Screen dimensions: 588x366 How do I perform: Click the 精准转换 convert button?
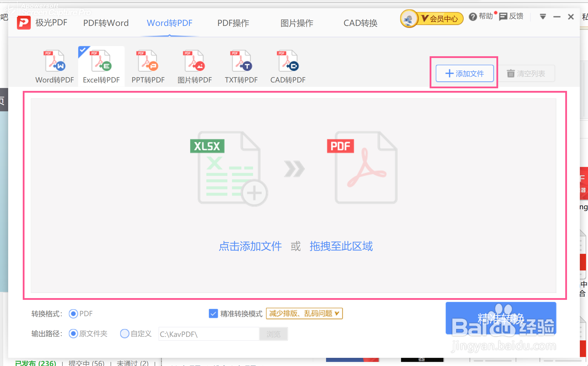coord(501,318)
